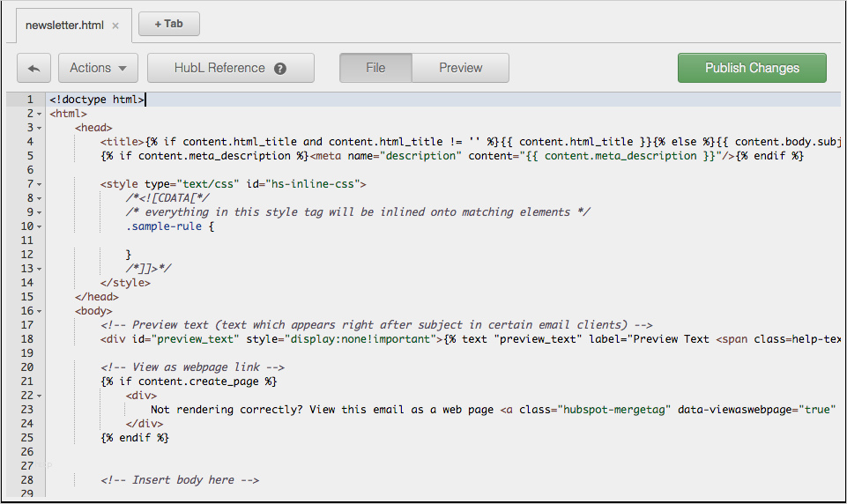Click the 'Not rendering correctly?' text

(x=227, y=410)
